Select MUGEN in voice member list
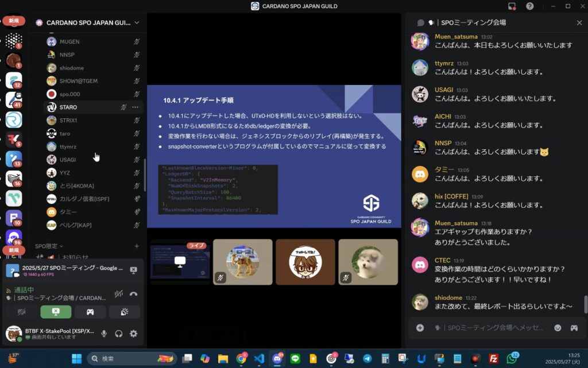The height and width of the screenshot is (368, 588). pyautogui.click(x=69, y=41)
